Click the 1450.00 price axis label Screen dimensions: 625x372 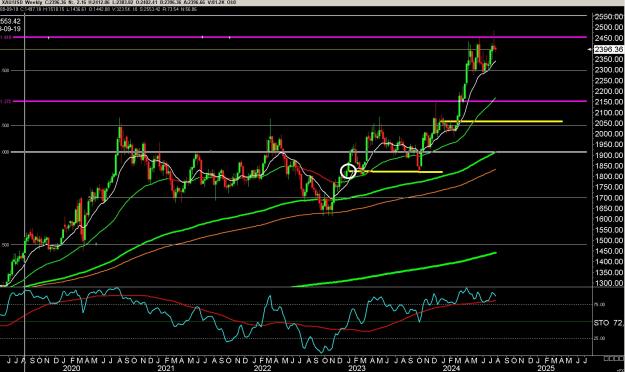[x=608, y=251]
